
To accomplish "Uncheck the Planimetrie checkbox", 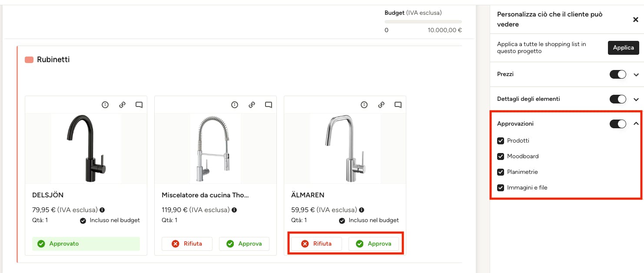I will pyautogui.click(x=501, y=172).
